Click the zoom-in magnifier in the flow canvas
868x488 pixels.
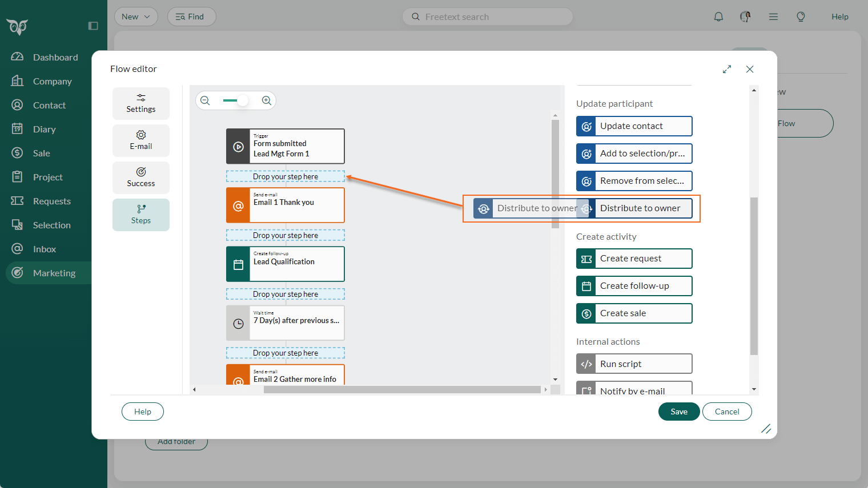[266, 100]
